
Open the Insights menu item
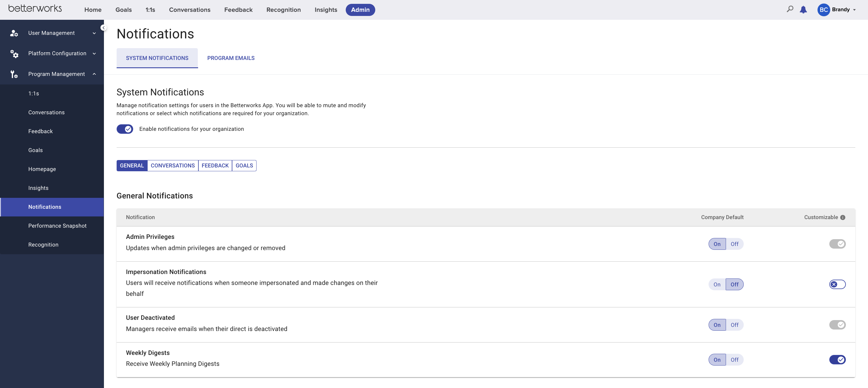(x=38, y=188)
